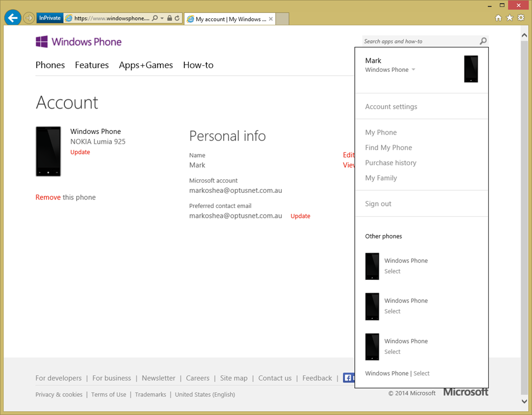
Task: Open the address bar search dropdown arrow
Action: pos(162,18)
